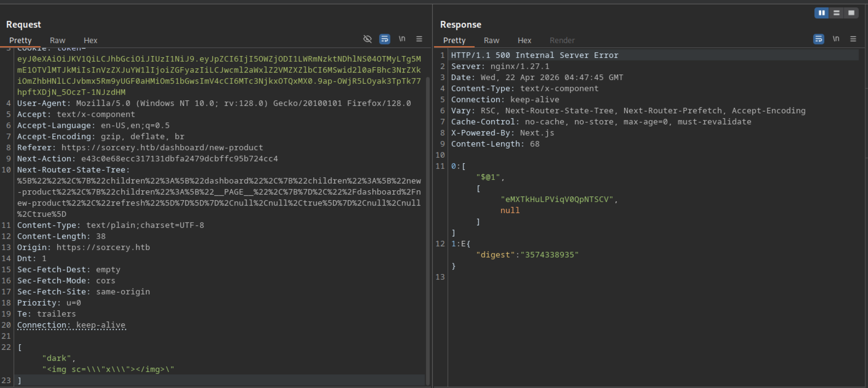Screen dimensions: 868x388
Task: Select the top-bottom split layout icon
Action: (x=836, y=13)
